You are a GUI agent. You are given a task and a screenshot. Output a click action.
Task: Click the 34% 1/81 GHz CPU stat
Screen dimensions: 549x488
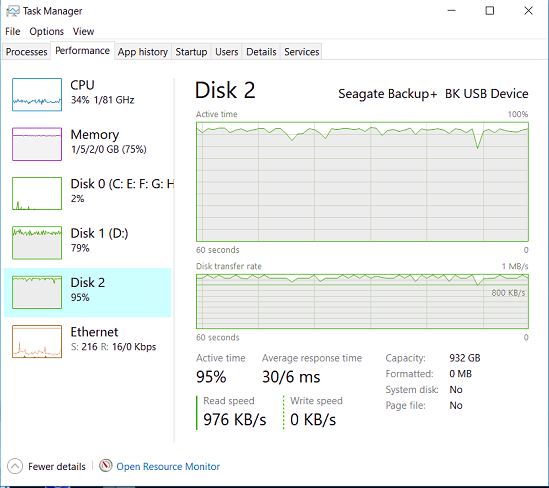pos(103,100)
